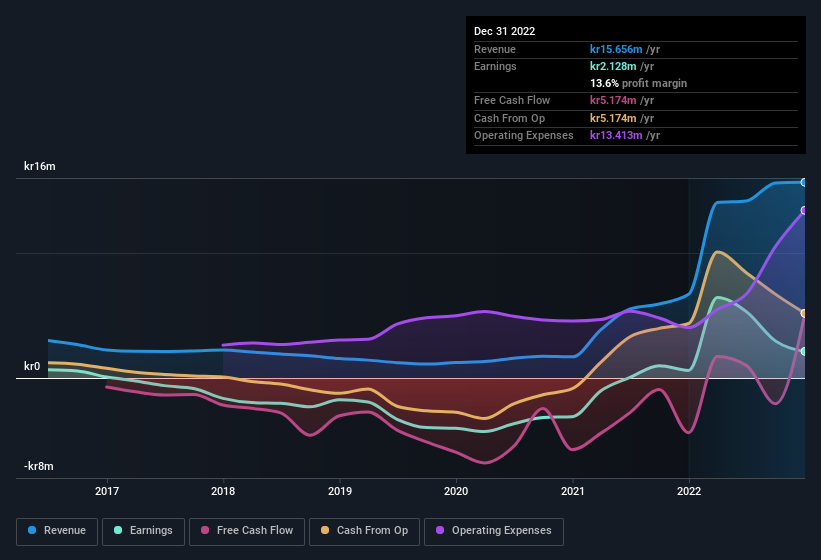The image size is (821, 560).
Task: Click the Free Cash Flow tooltip row label
Action: click(512, 100)
